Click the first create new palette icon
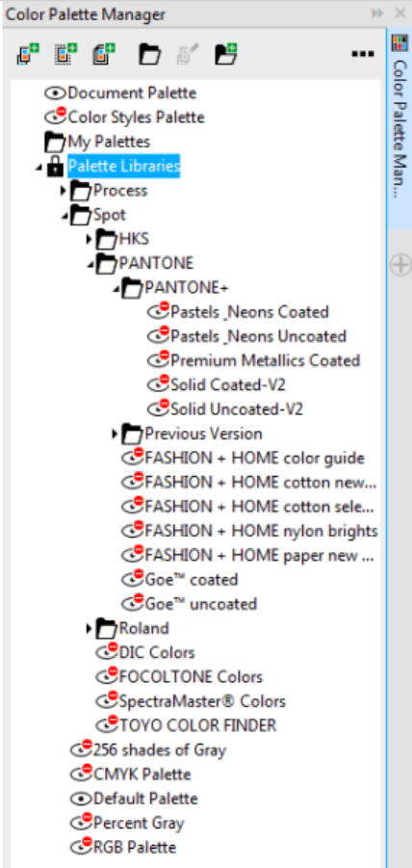Screen dimensions: 412x868 (x=27, y=54)
